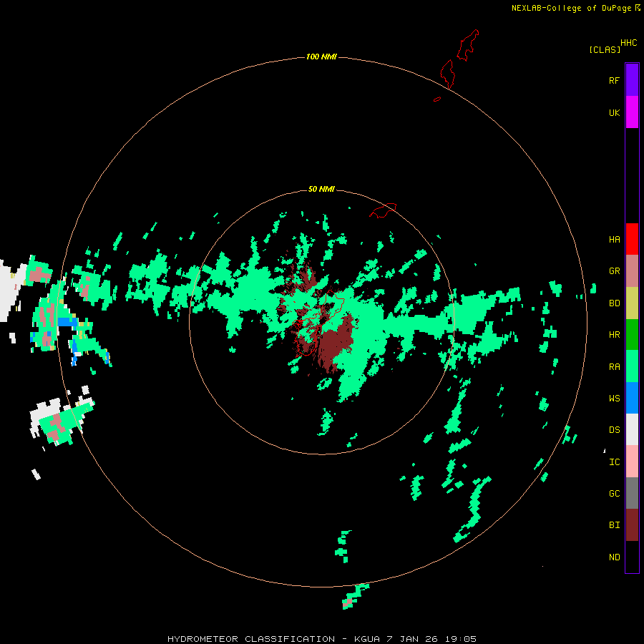Click the 50 NMI range ring label
644x644 pixels.
pos(321,189)
